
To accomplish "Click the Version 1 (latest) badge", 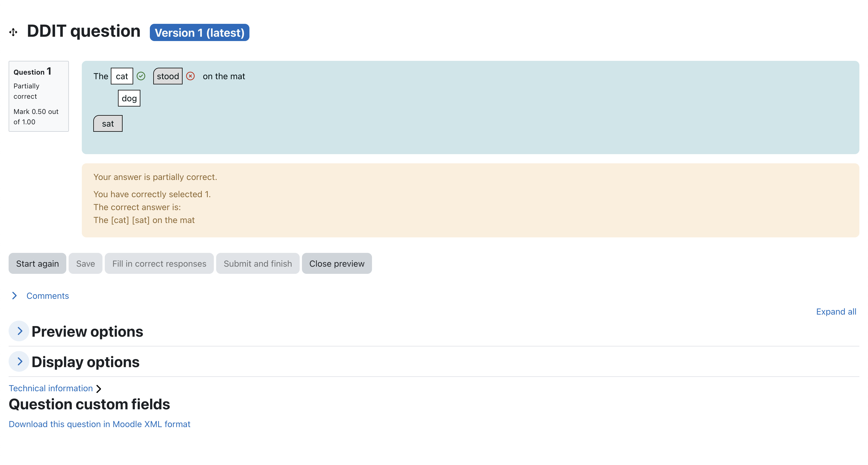I will (199, 32).
